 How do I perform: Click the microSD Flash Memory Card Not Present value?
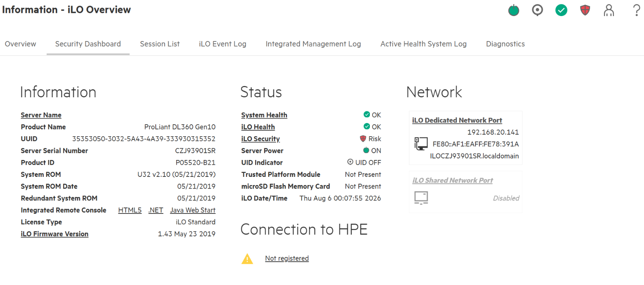click(363, 187)
